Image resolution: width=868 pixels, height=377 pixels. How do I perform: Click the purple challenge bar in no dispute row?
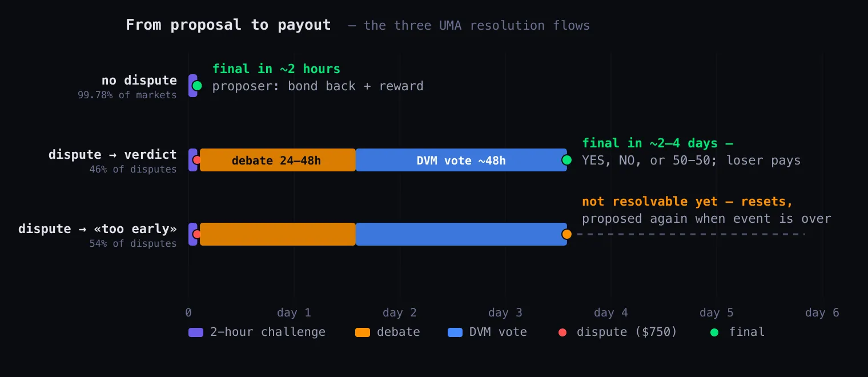point(192,86)
